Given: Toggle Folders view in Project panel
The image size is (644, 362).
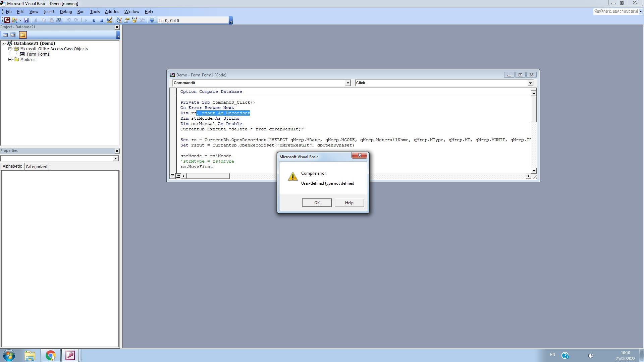Looking at the screenshot, I should pyautogui.click(x=23, y=35).
